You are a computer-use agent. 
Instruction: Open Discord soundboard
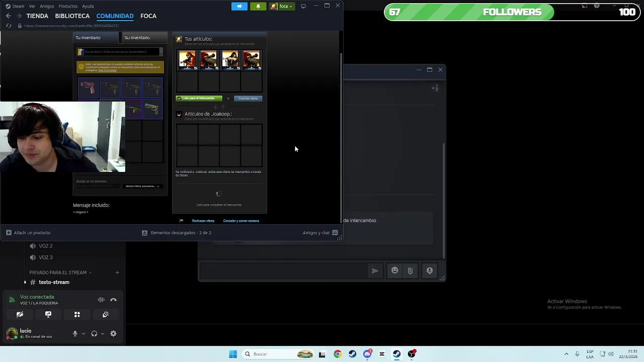point(106,314)
